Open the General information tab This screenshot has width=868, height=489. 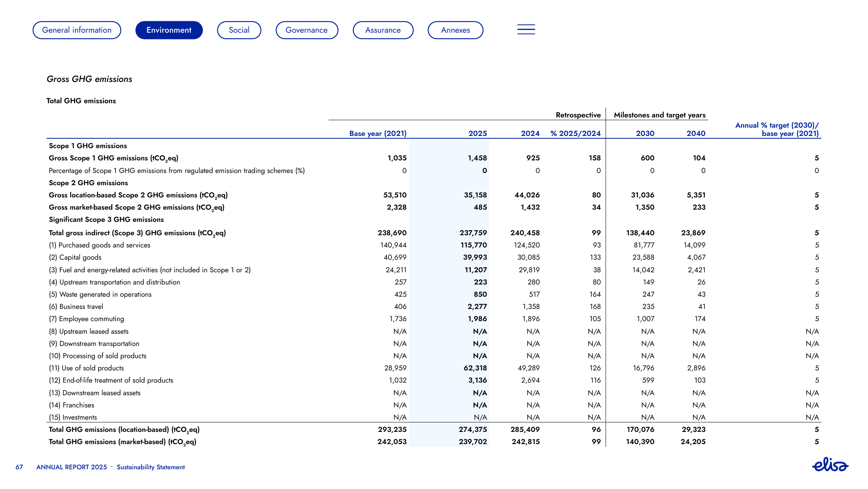tap(77, 30)
